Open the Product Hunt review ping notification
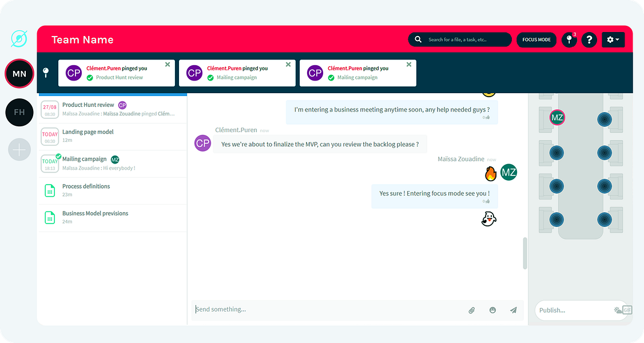This screenshot has height=343, width=644. pos(117,73)
